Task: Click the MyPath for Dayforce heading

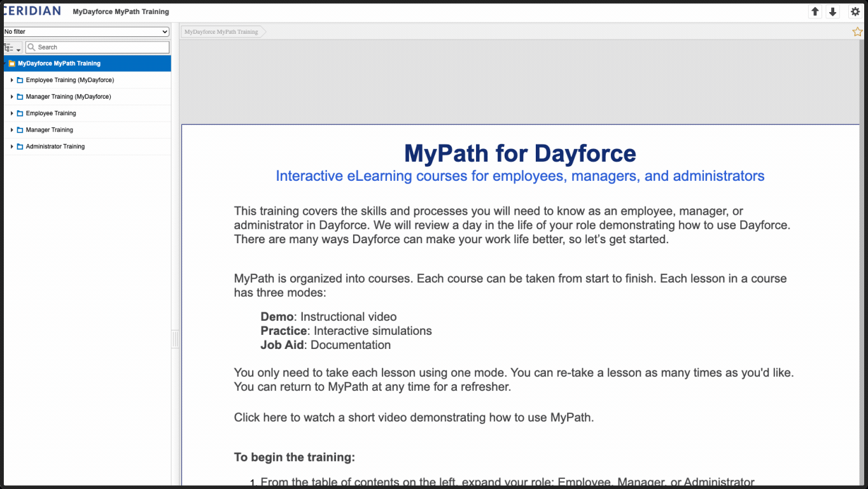Action: 520,153
